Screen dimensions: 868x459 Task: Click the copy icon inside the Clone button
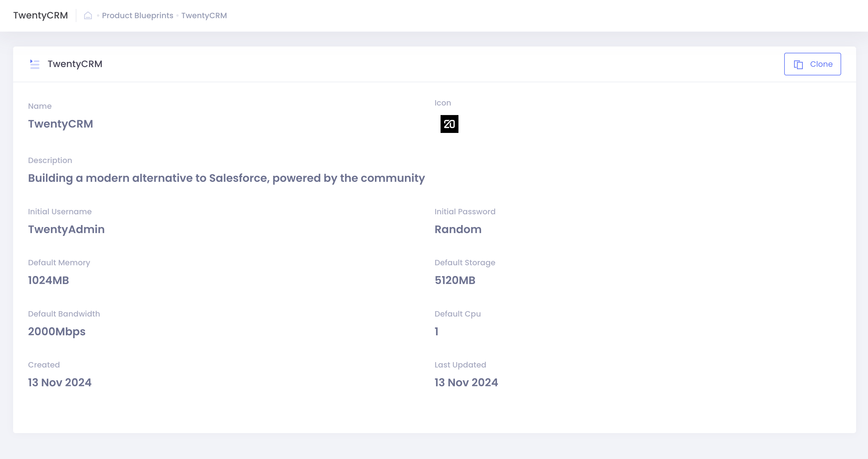pos(798,64)
